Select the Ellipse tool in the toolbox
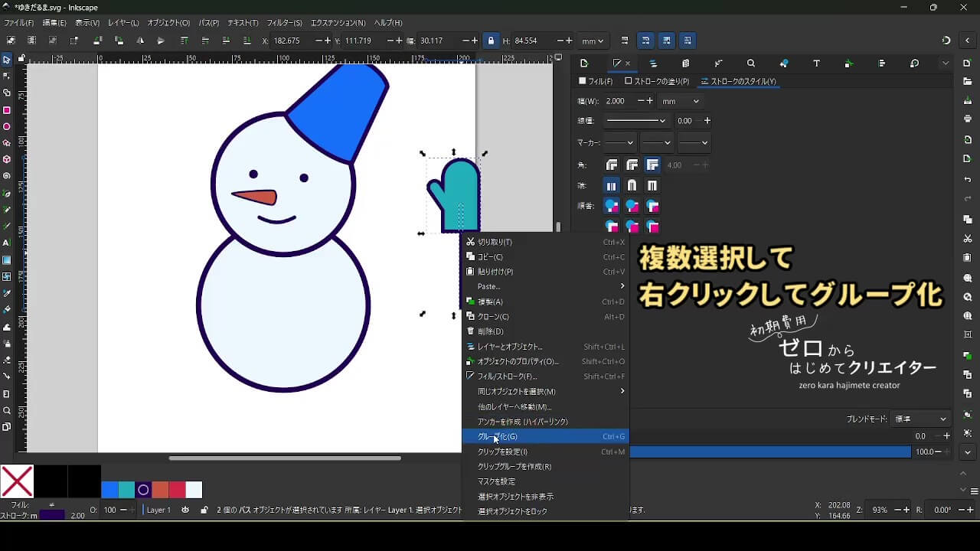Screen dimensions: 980x551 pos(7,127)
